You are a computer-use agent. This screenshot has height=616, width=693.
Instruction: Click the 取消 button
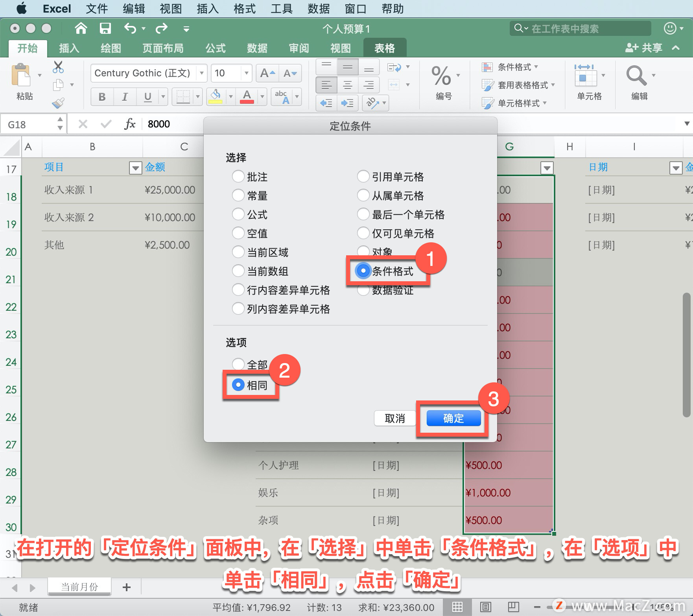[395, 418]
